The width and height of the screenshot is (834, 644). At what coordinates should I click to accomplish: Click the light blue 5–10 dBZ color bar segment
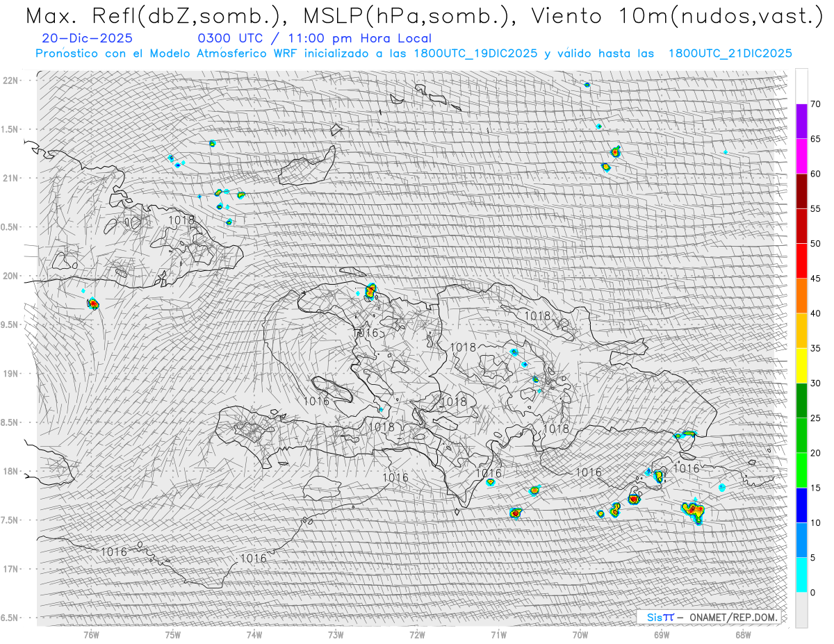801,540
